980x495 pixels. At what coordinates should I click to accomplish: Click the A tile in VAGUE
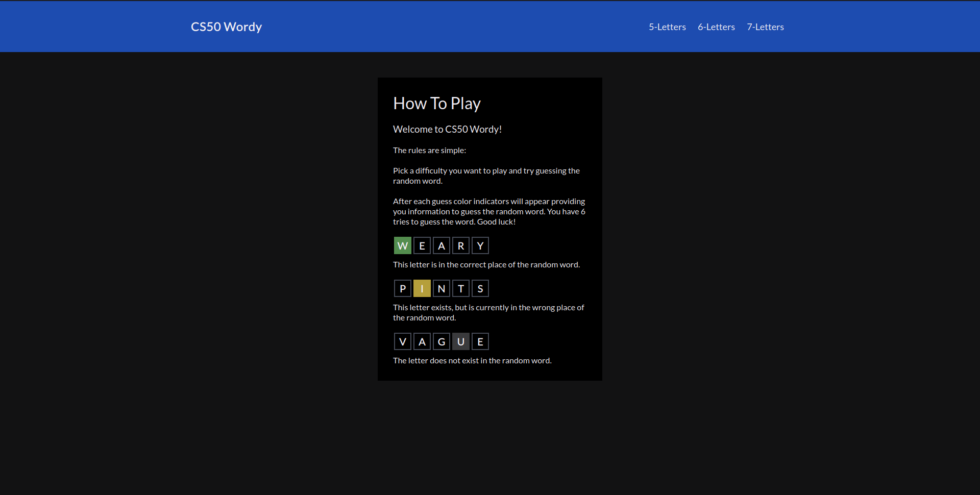click(x=422, y=341)
